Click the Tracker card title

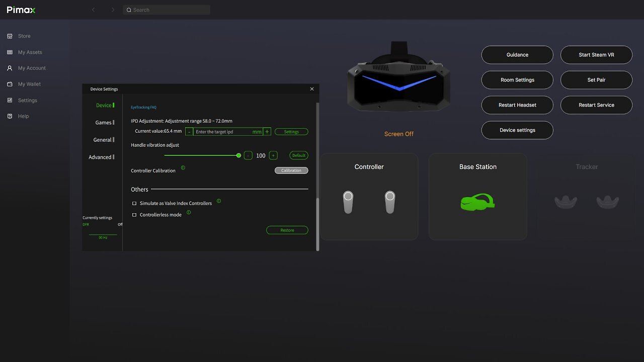click(587, 167)
